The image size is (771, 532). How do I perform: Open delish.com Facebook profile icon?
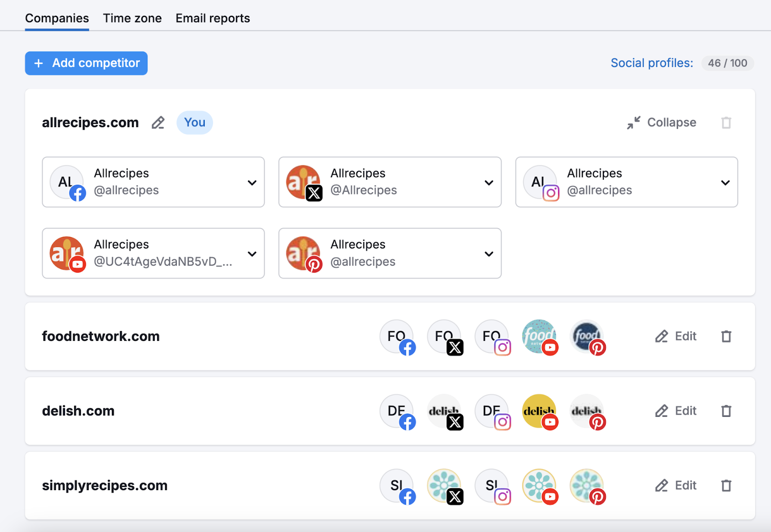397,411
